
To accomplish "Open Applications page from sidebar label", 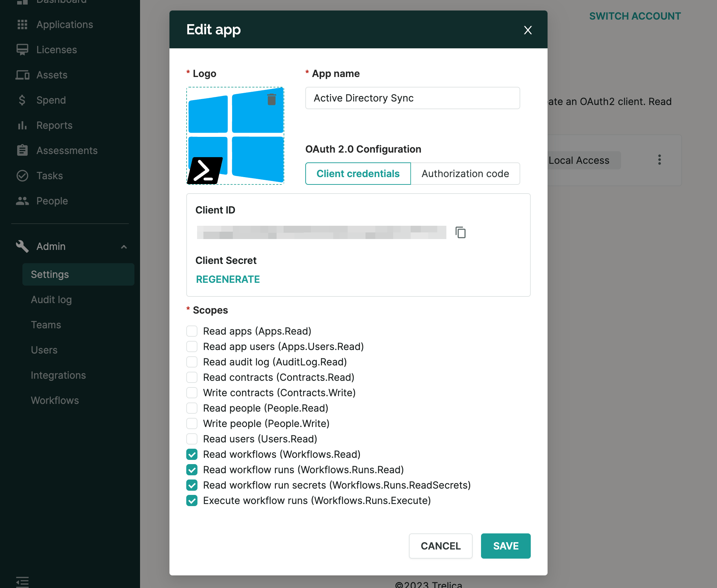I will (65, 24).
